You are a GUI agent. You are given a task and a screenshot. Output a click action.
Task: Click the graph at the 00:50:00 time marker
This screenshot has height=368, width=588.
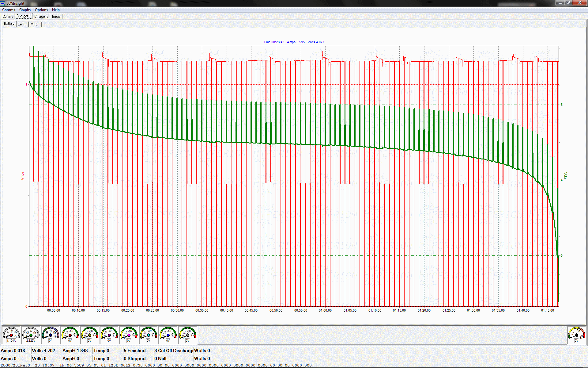coord(276,184)
